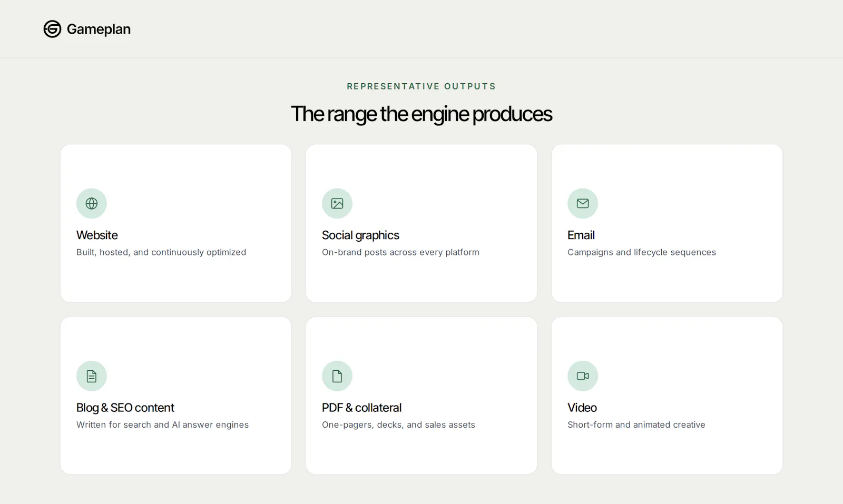
Task: Click the camera icon for Video
Action: [583, 376]
